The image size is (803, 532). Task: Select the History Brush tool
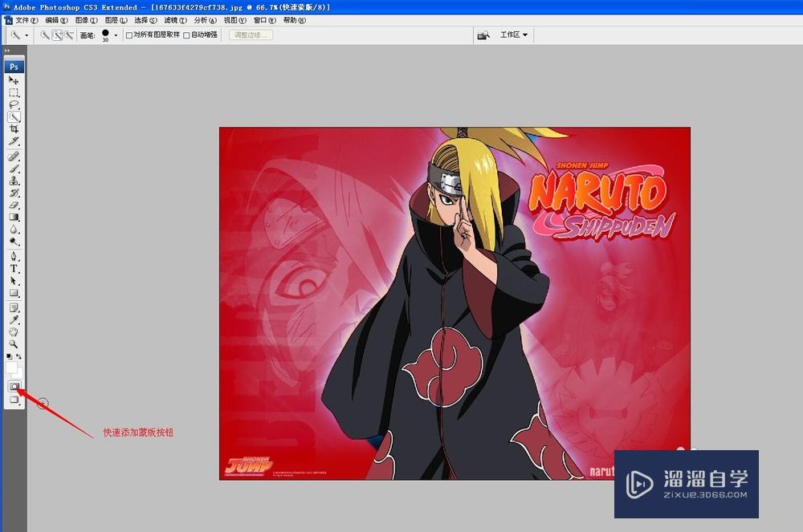[x=14, y=193]
